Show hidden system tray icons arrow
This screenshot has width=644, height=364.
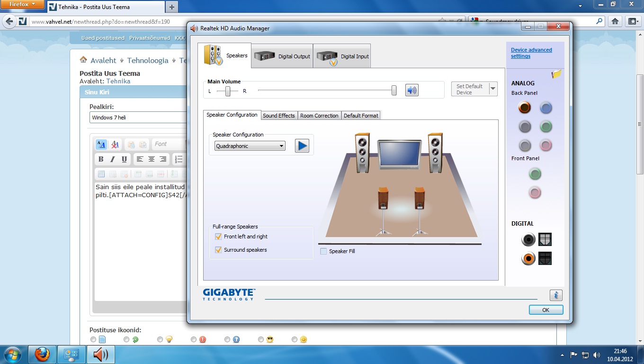pyautogui.click(x=562, y=355)
